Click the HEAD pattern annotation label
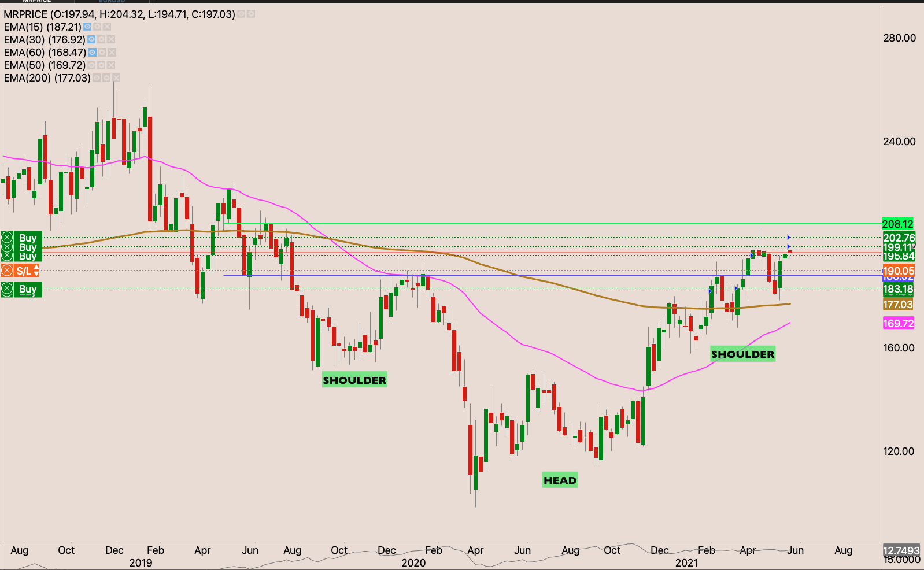The width and height of the screenshot is (924, 570). 560,480
